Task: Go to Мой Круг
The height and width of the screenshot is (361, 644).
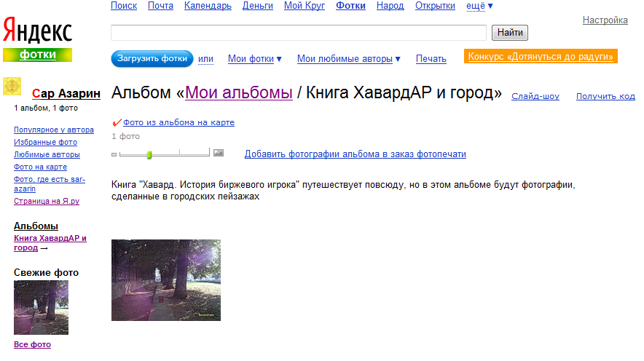Action: (x=305, y=6)
